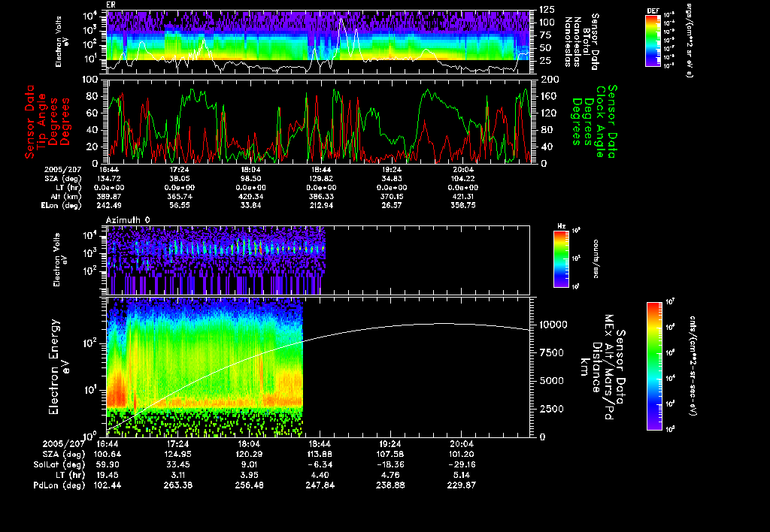770x532 pixels.
Task: Click the 17:24 tick under the angle plot
Action: [180, 171]
